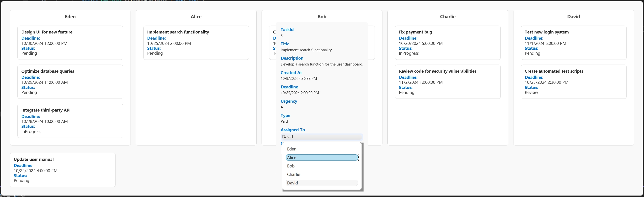Click the David column header
The height and width of the screenshot is (197, 644).
573,16
